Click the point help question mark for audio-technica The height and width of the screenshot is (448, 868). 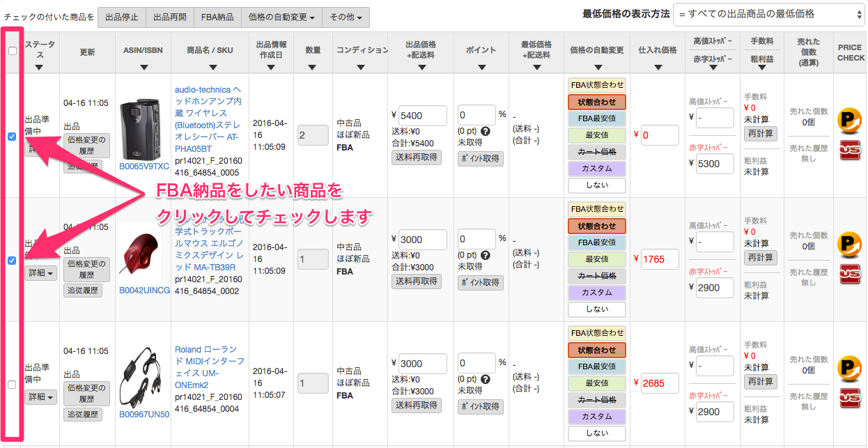[486, 130]
